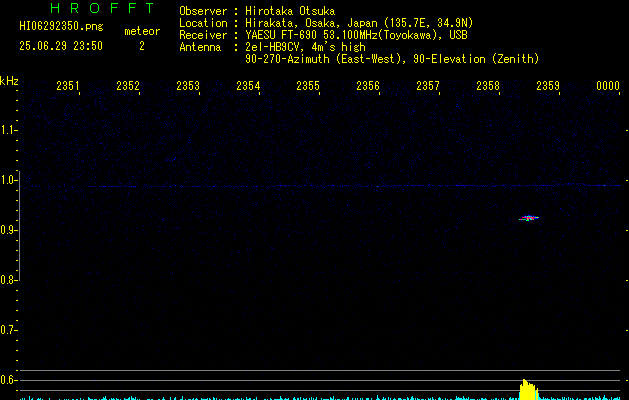Click the kHz axis unit label
Viewport: 629px width, 400px height.
[9, 81]
